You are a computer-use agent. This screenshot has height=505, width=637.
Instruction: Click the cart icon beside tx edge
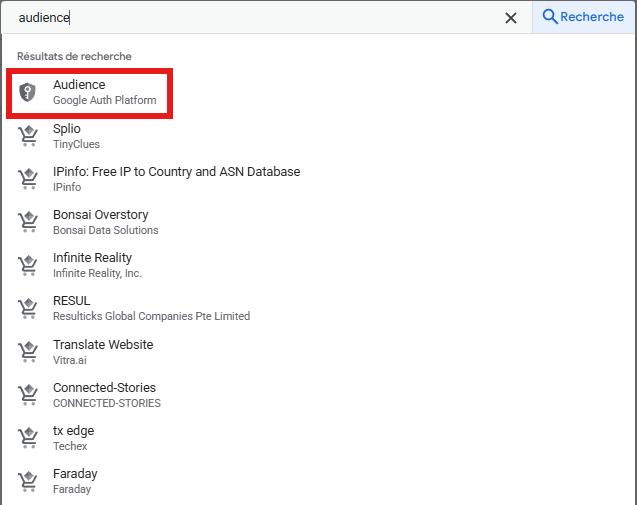pyautogui.click(x=28, y=438)
